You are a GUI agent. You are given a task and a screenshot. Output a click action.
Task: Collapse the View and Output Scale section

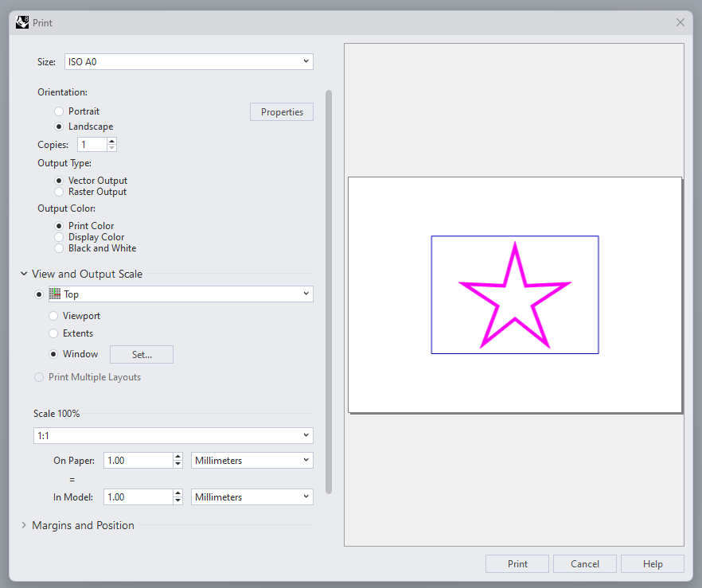[x=23, y=272]
